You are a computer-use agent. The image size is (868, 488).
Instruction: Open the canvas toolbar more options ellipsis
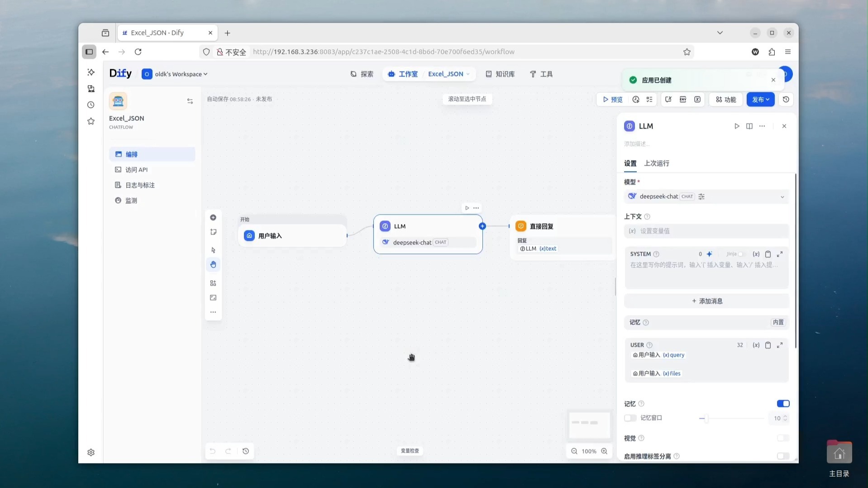(213, 312)
